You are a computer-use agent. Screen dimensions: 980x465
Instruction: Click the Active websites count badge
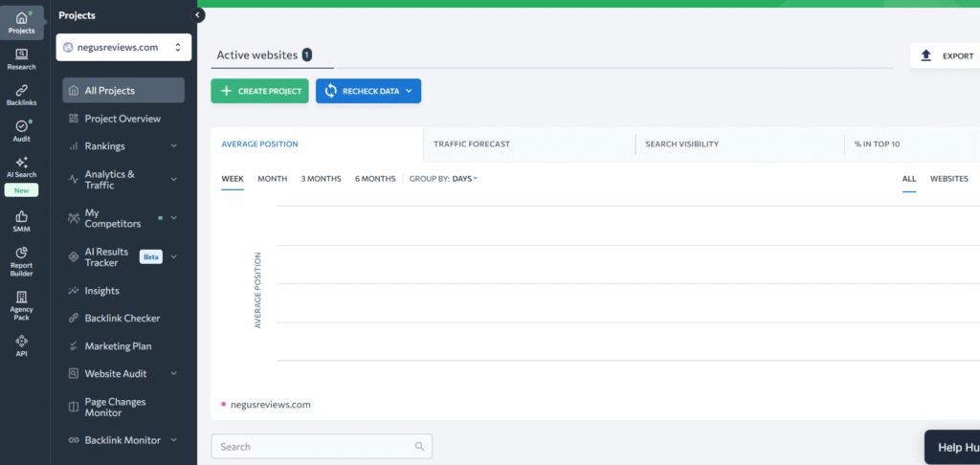tap(307, 55)
